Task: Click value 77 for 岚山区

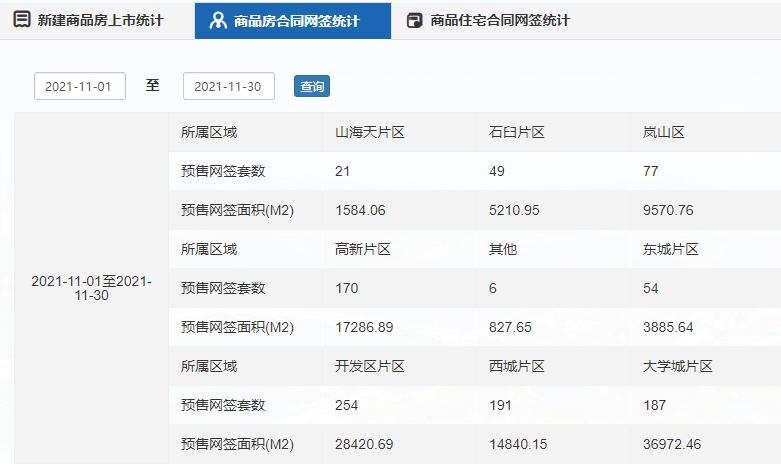Action: [651, 171]
